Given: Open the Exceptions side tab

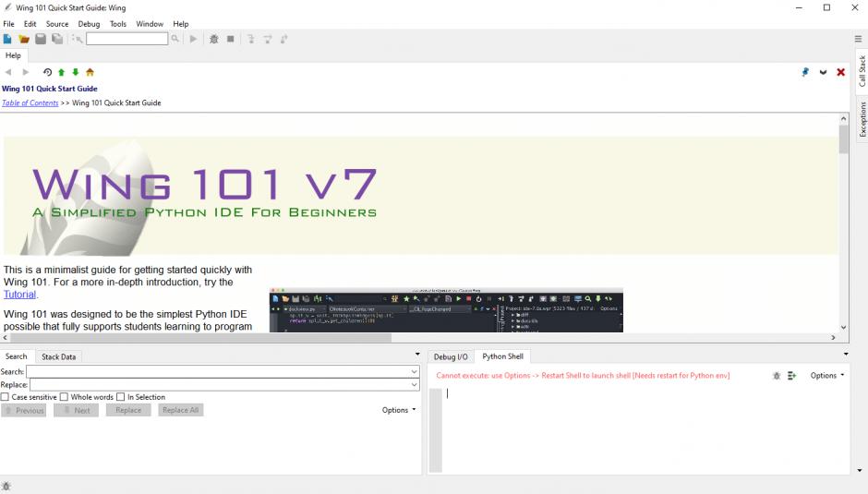Looking at the screenshot, I should point(862,119).
